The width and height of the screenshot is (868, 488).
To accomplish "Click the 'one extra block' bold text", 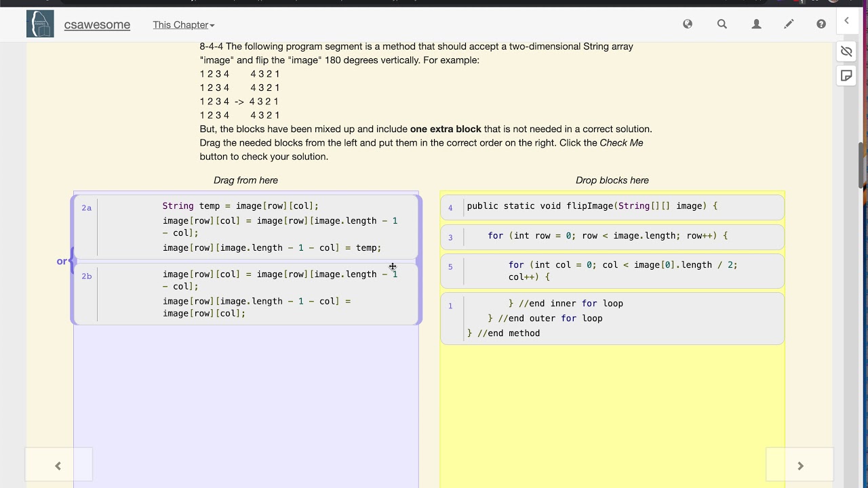I will pyautogui.click(x=446, y=129).
